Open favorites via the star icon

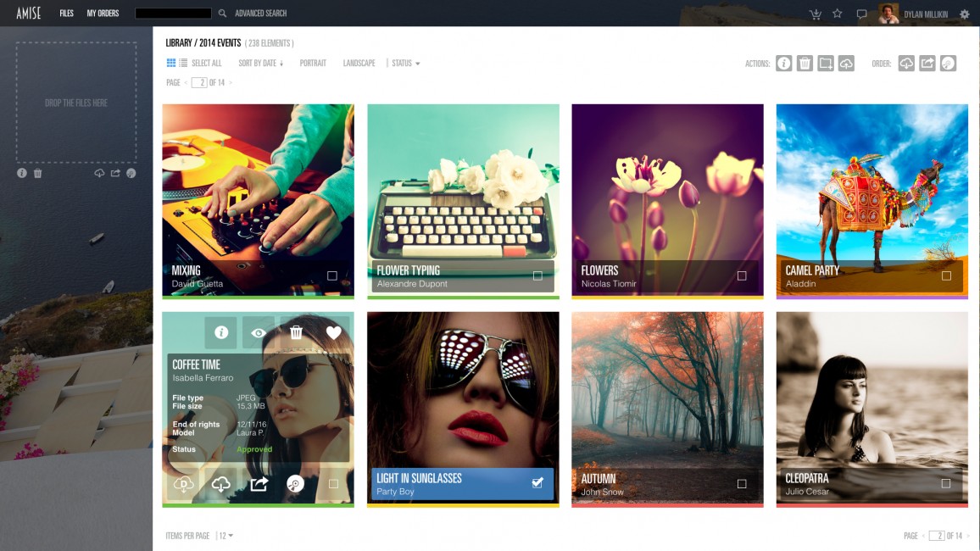pyautogui.click(x=838, y=13)
